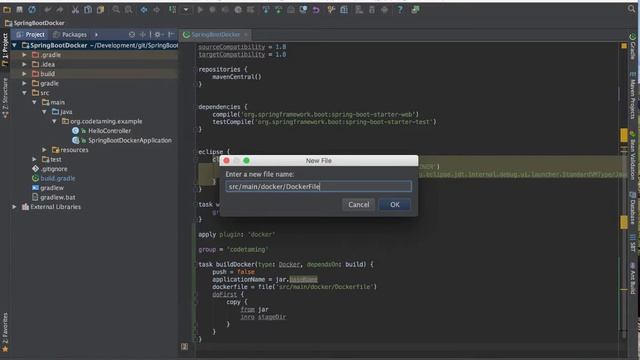Click the Hide project panel icon
The width and height of the screenshot is (640, 360).
[171, 35]
